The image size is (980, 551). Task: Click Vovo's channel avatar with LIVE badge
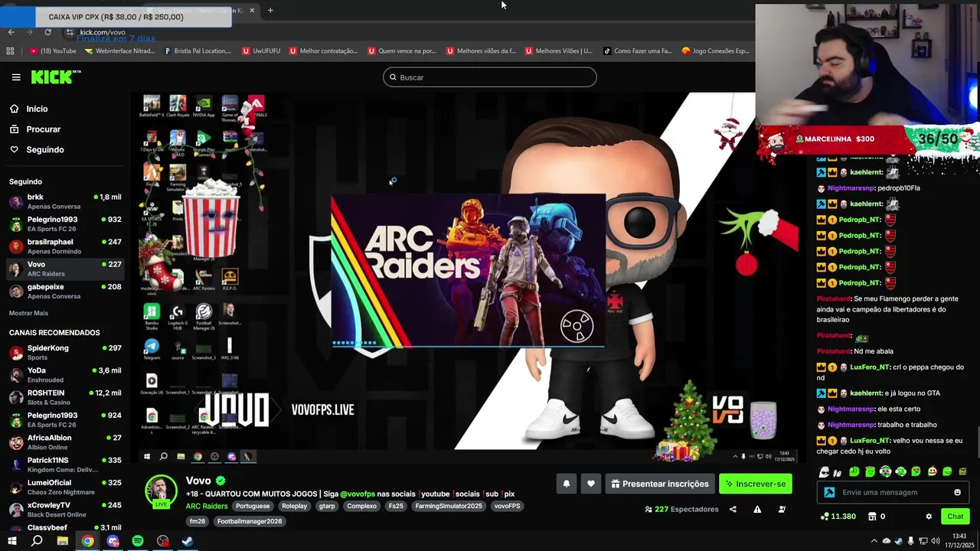(x=162, y=492)
